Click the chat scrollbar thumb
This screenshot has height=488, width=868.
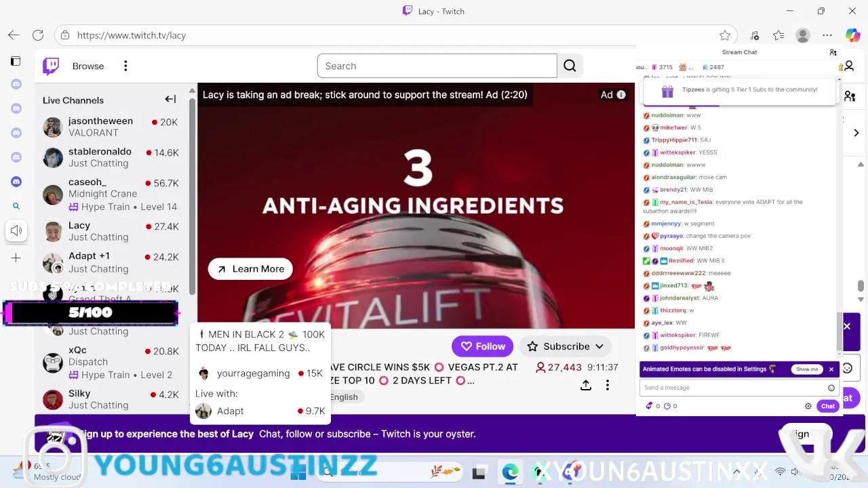click(x=840, y=332)
